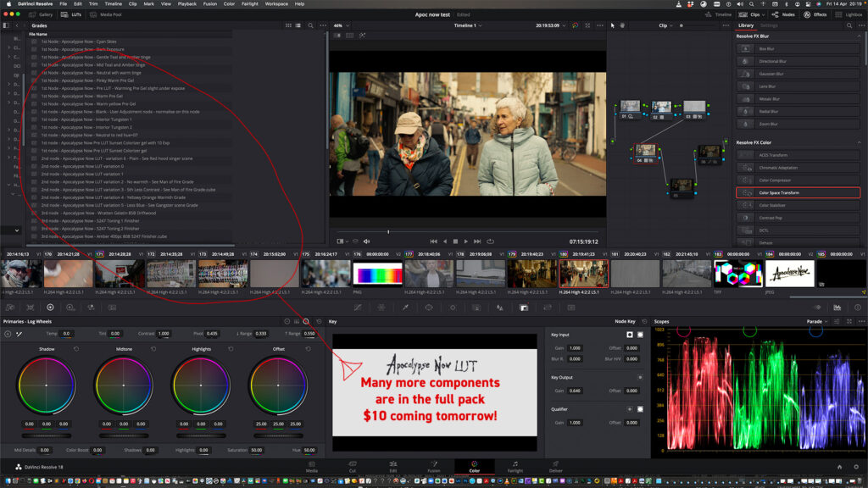Viewport: 868px width, 488px height.
Task: Toggle split screen in viewer
Action: (x=350, y=36)
